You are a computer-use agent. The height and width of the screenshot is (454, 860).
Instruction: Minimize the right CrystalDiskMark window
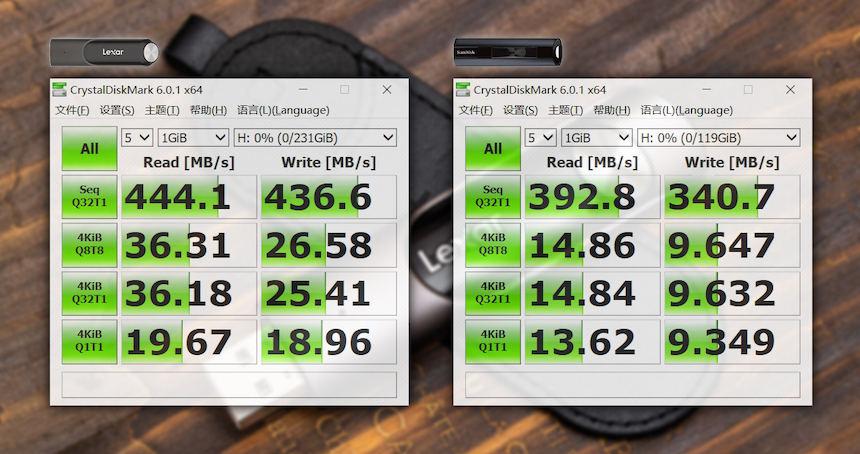click(706, 89)
